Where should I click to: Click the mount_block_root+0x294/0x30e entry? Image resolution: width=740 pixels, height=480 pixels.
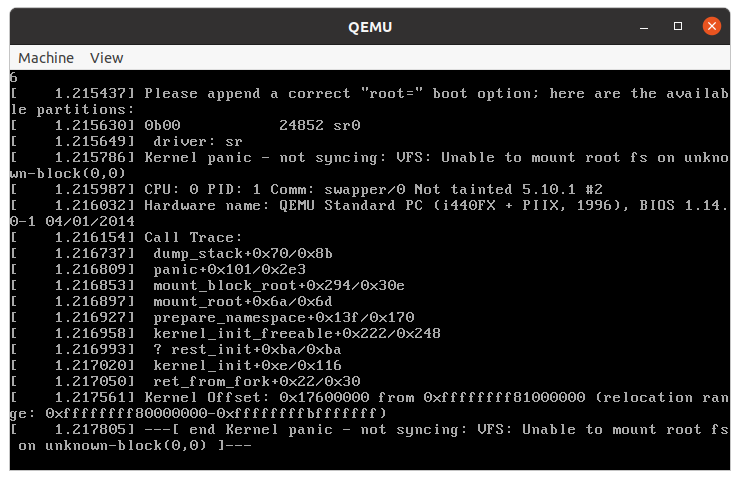207,286
